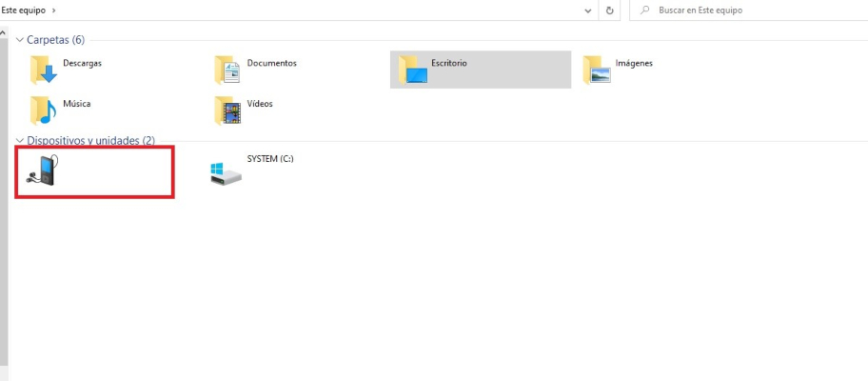Click the Vídeos label
The image size is (868, 381).
click(260, 104)
